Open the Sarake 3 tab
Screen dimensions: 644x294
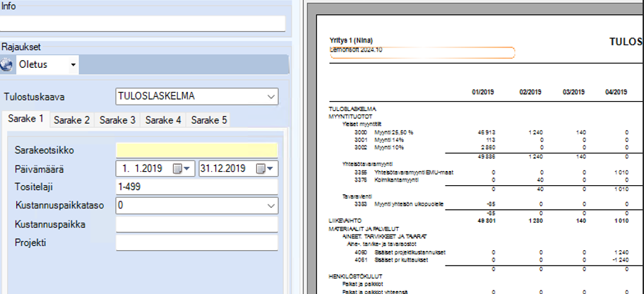click(x=117, y=120)
